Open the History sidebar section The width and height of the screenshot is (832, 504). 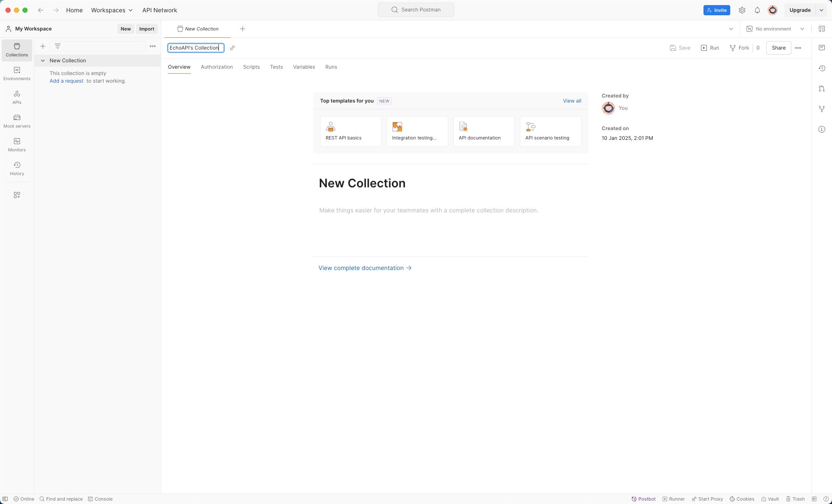click(17, 168)
